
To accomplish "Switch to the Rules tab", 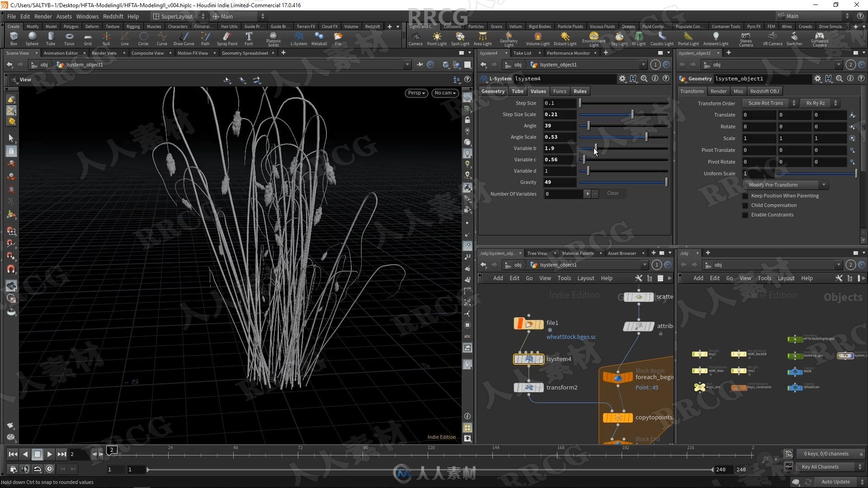I will (580, 90).
